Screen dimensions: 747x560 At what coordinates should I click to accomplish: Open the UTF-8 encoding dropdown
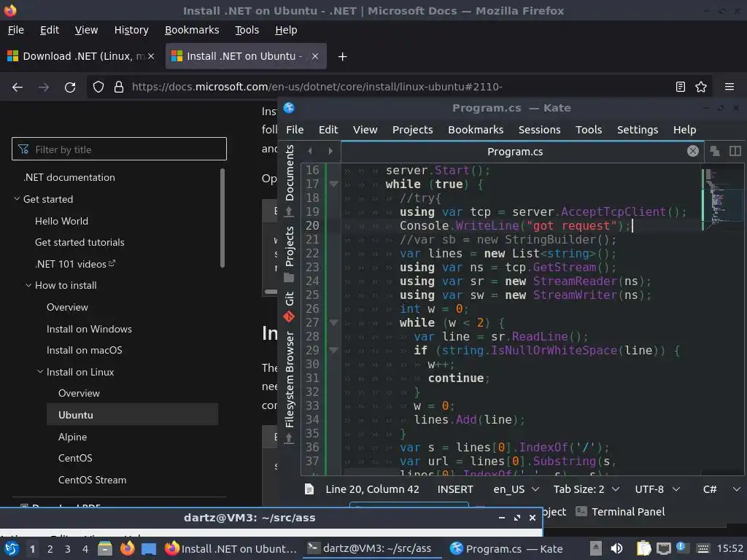click(657, 489)
